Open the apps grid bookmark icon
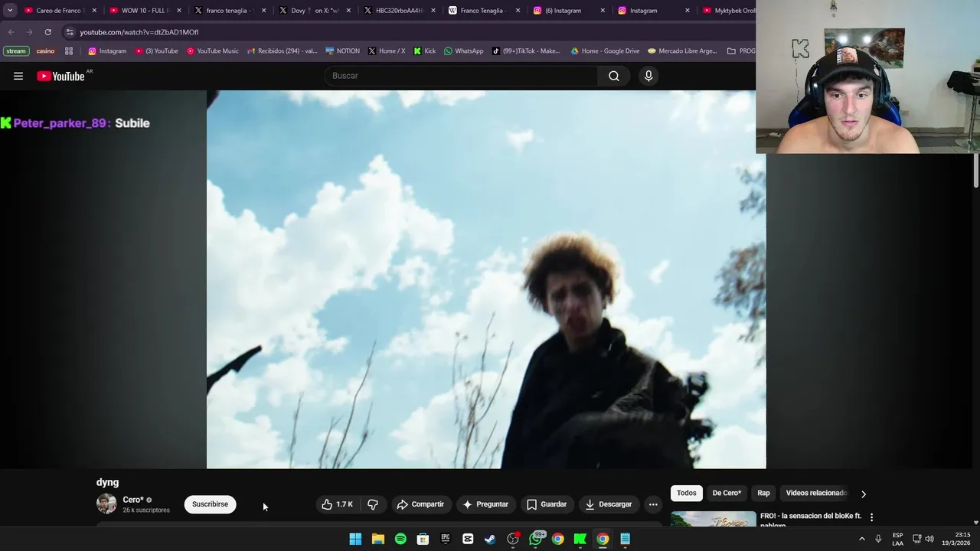Screen dimensions: 980x551 coord(69,51)
